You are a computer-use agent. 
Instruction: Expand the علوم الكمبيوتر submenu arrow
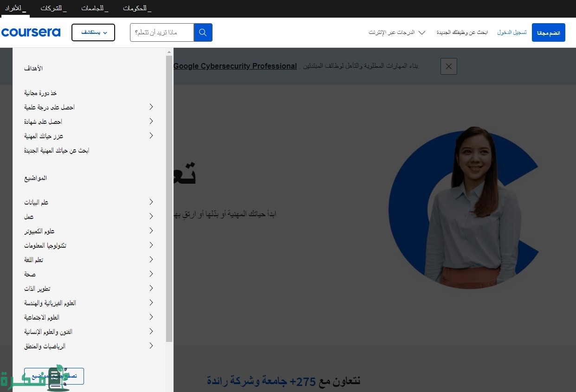[x=151, y=231]
